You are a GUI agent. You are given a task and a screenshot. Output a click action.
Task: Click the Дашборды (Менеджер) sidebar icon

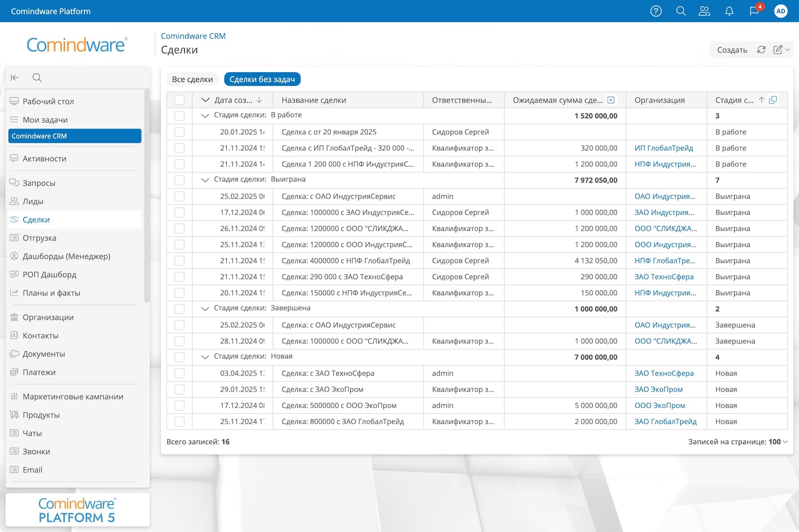14,256
